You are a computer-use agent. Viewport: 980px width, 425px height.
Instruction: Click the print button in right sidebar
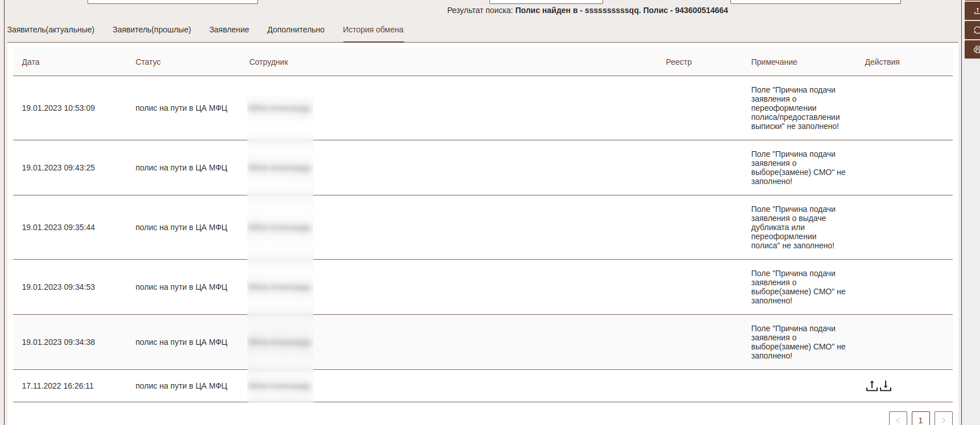pyautogui.click(x=974, y=49)
